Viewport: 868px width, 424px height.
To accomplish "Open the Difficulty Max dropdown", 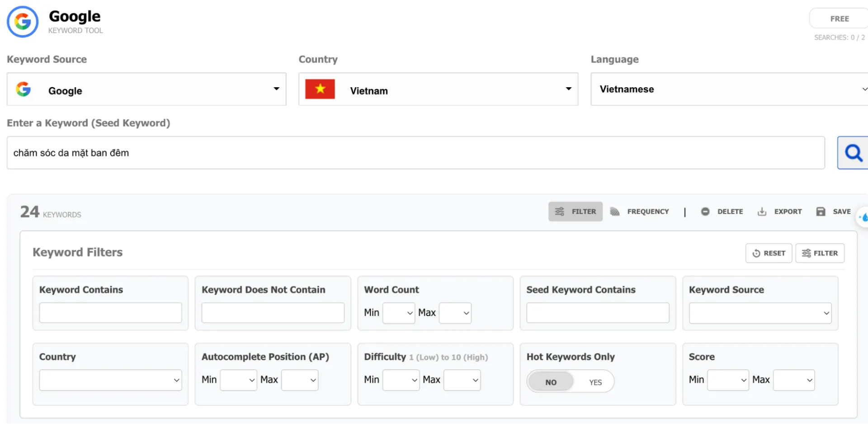I will [462, 380].
